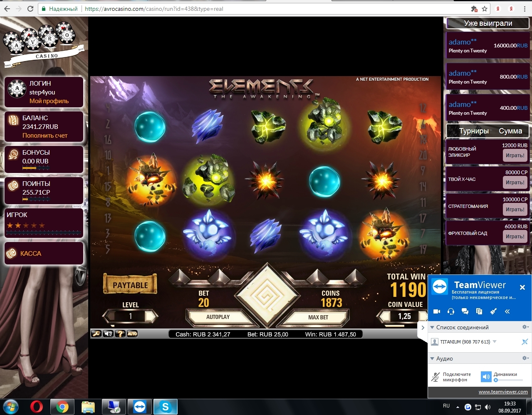Open adamo 800.00RUB winner entry
This screenshot has width=532, height=415.
coord(487,77)
